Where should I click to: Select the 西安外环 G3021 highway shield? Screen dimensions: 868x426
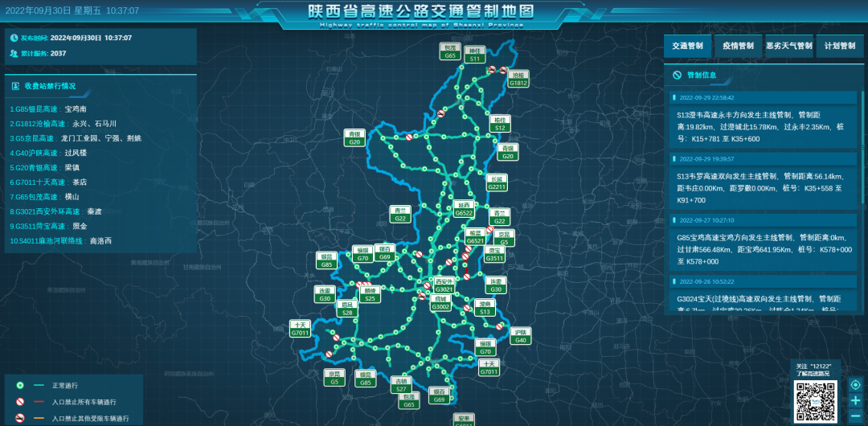coord(444,285)
